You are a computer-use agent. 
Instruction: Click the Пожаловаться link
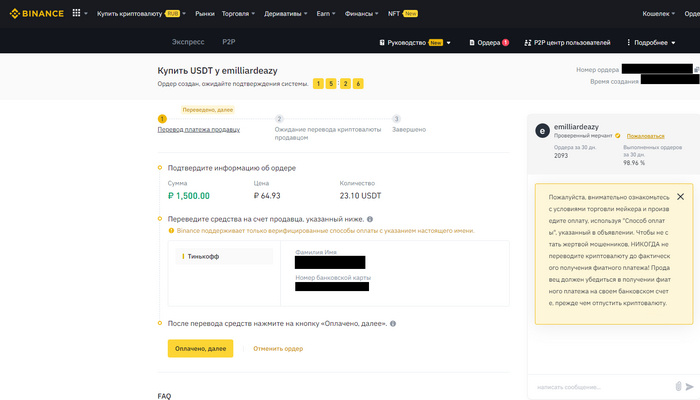click(x=645, y=135)
